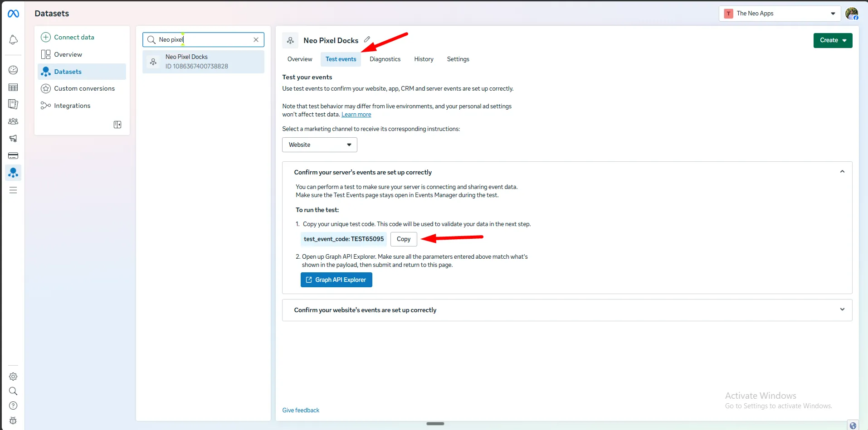Screen dimensions: 868x430
Task: Follow the Learn more link
Action: pyautogui.click(x=356, y=115)
